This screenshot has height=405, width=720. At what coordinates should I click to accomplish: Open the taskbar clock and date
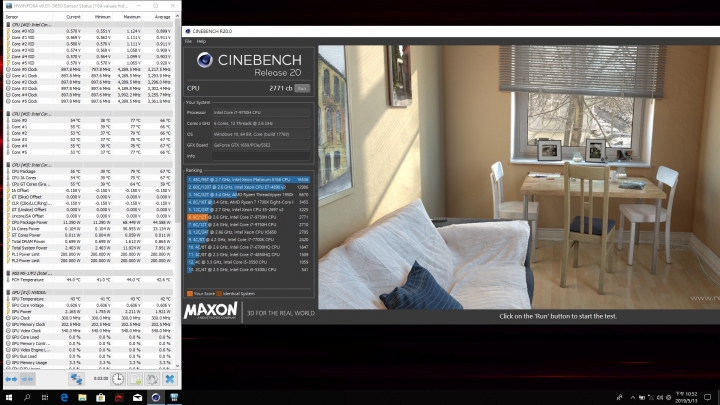pyautogui.click(x=687, y=398)
